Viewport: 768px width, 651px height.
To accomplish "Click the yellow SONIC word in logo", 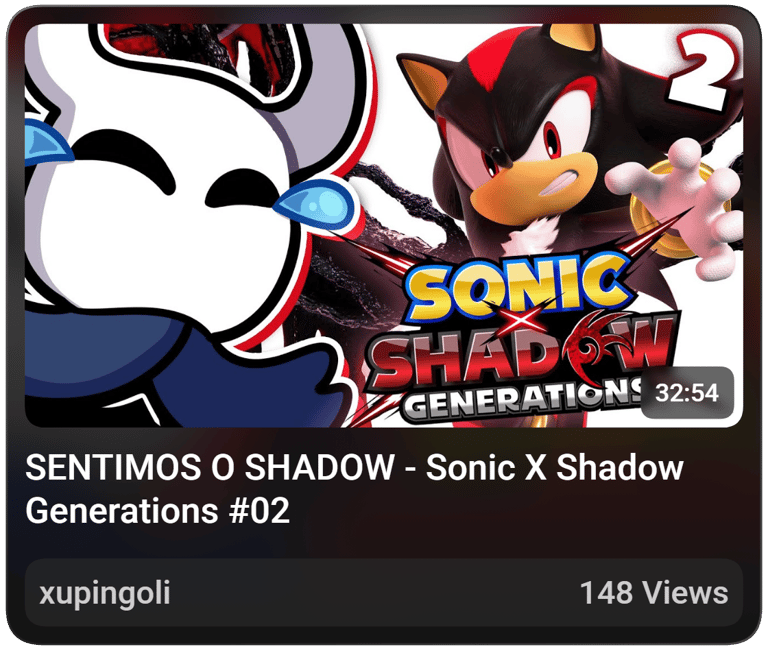I will (x=519, y=287).
